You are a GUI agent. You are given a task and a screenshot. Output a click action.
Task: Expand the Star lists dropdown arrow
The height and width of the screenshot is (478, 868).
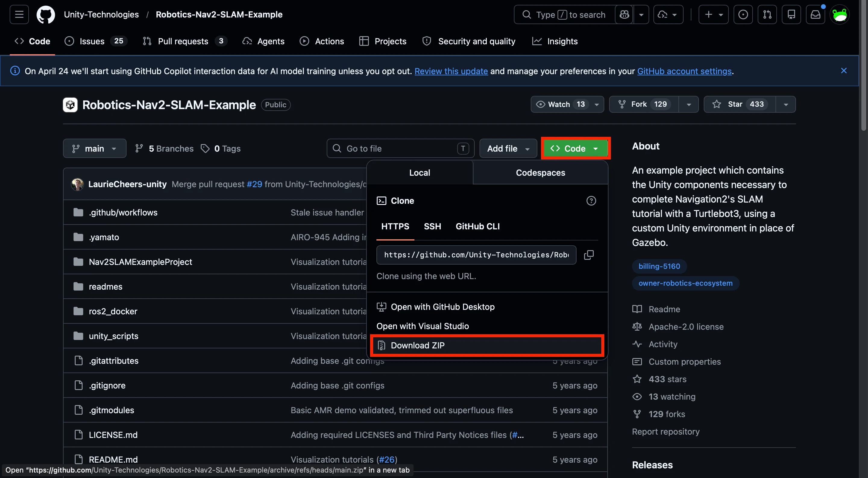click(786, 104)
